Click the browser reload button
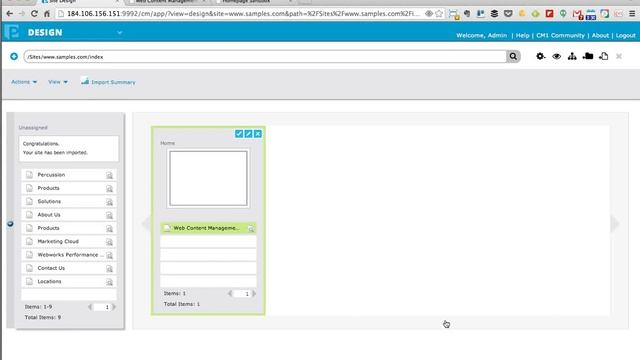The width and height of the screenshot is (640, 360). [34, 13]
